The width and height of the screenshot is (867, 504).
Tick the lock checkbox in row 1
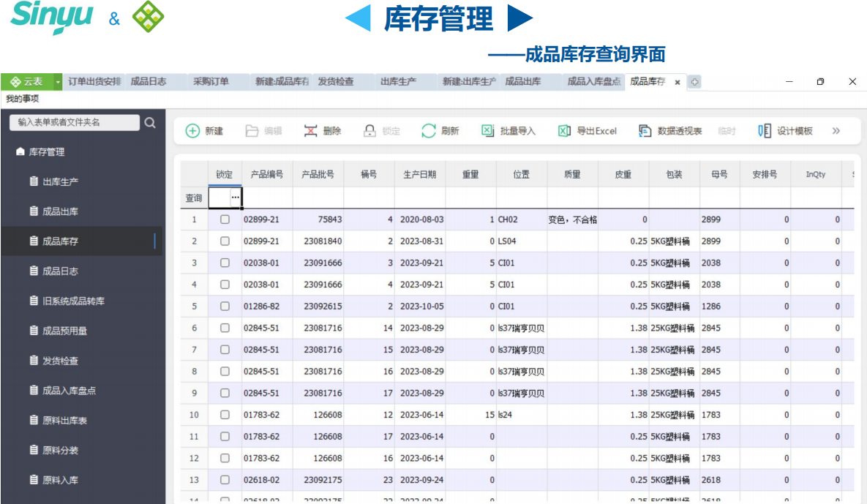point(225,219)
